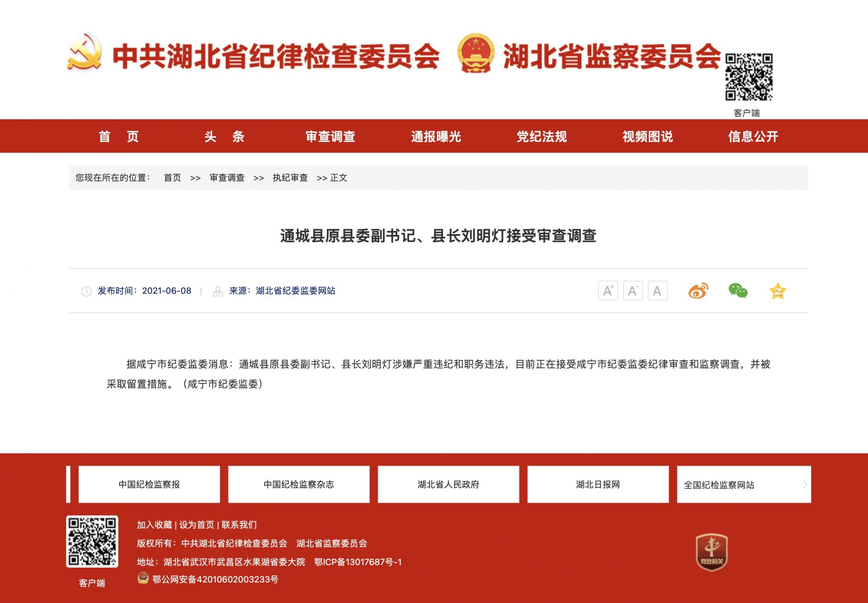Open 中国纪检监察报 friend link
The width and height of the screenshot is (868, 603).
pyautogui.click(x=149, y=485)
